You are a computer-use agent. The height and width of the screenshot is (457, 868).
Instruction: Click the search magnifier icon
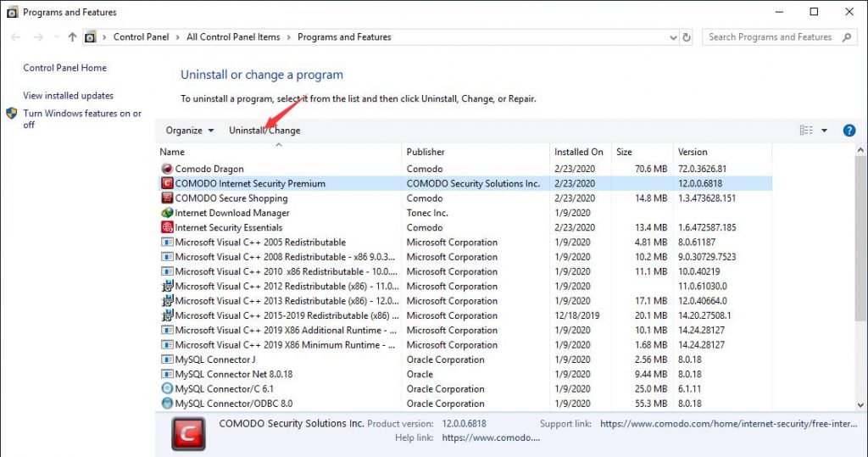[x=847, y=37]
